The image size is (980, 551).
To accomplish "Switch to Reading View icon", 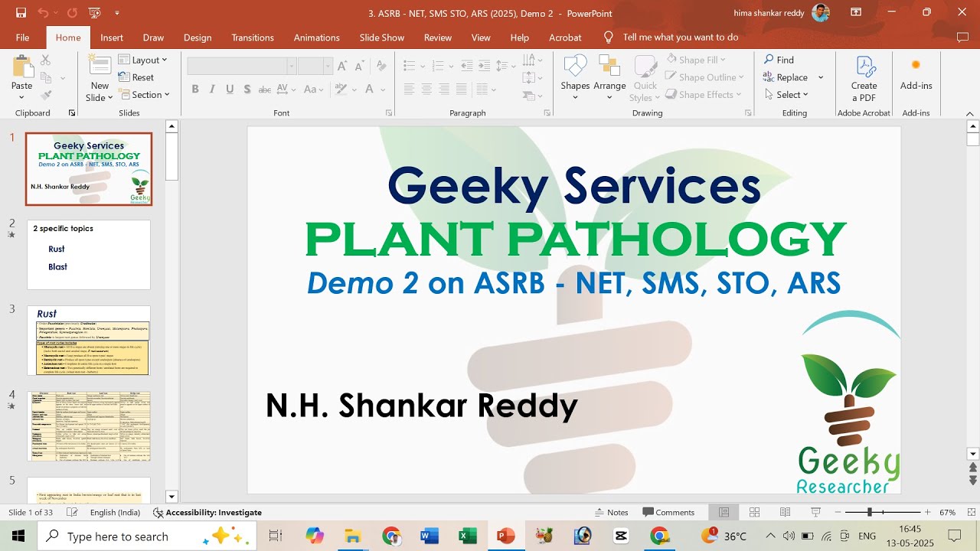I will pyautogui.click(x=785, y=513).
